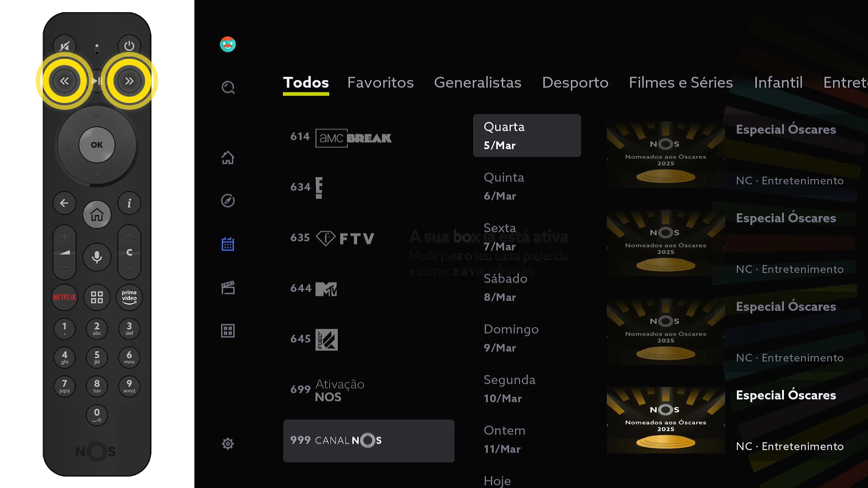Choose Quinta 6/Mar in day list
This screenshot has height=488, width=868.
pyautogui.click(x=527, y=186)
